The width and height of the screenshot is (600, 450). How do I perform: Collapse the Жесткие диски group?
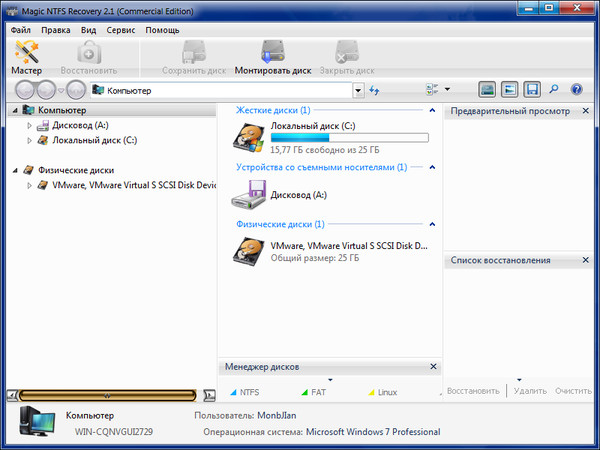[x=432, y=110]
